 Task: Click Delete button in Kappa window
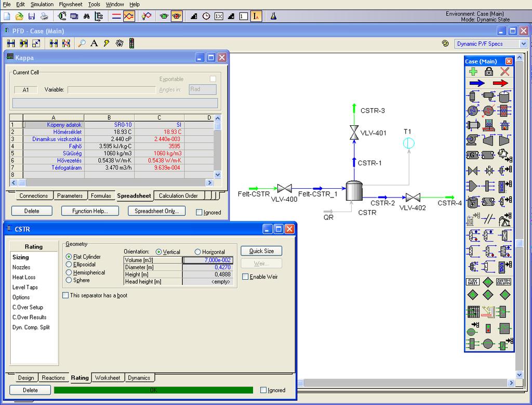[x=32, y=211]
